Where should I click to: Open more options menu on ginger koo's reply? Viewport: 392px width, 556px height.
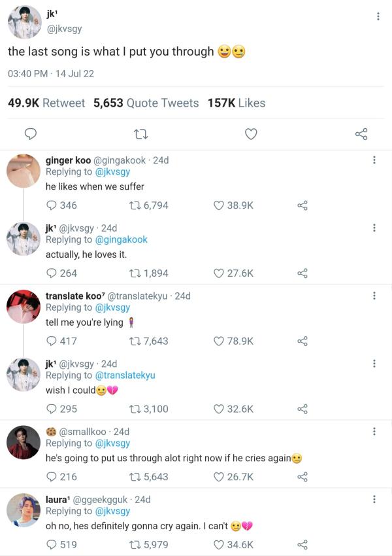[x=374, y=160]
